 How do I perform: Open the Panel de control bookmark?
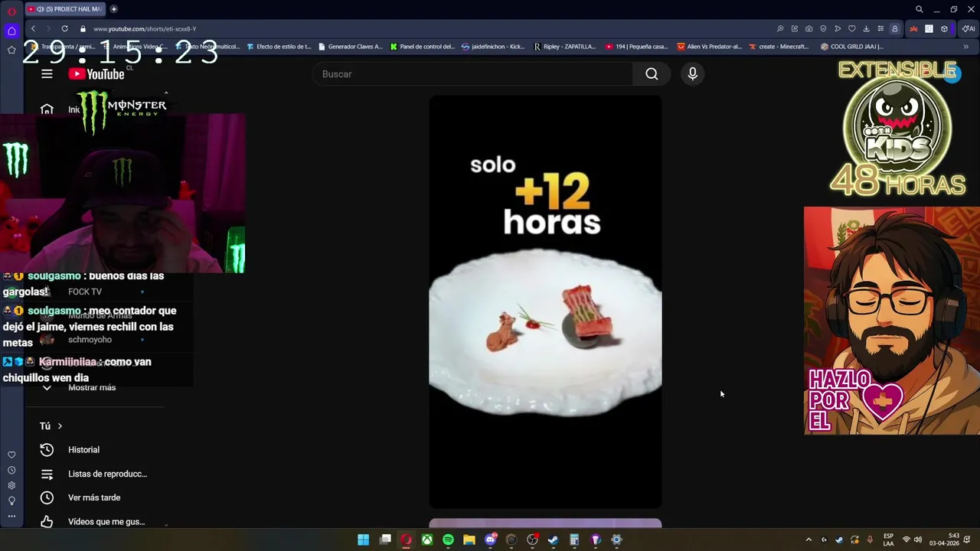click(422, 47)
